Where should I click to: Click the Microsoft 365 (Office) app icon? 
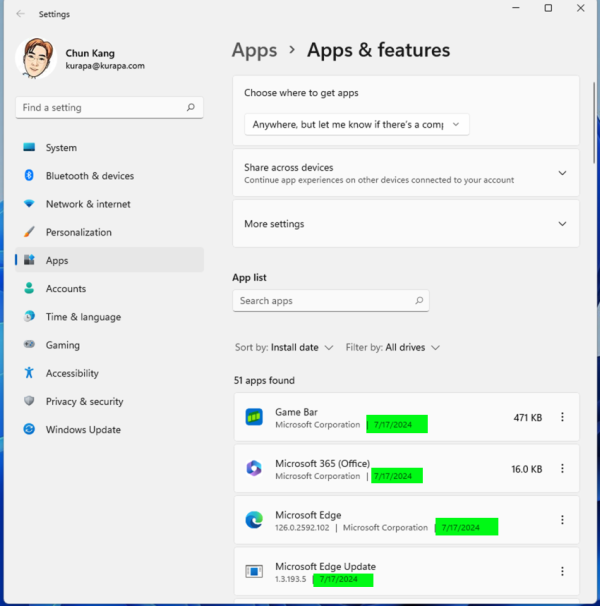tap(254, 468)
